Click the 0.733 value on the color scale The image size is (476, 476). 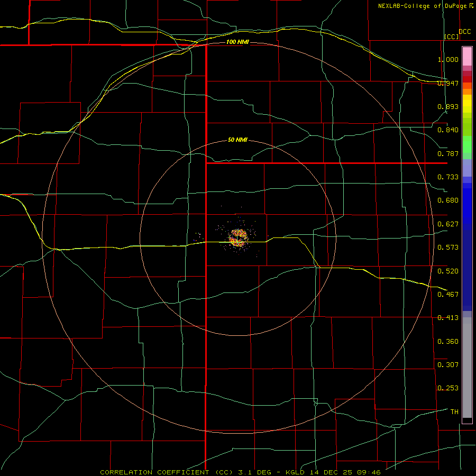(448, 177)
